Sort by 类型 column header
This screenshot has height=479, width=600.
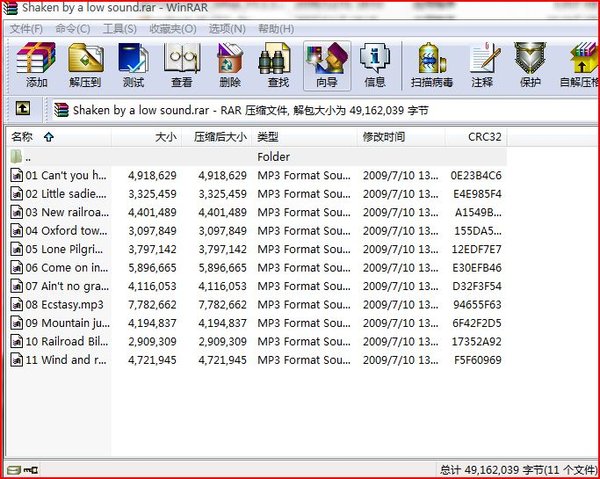(x=305, y=137)
